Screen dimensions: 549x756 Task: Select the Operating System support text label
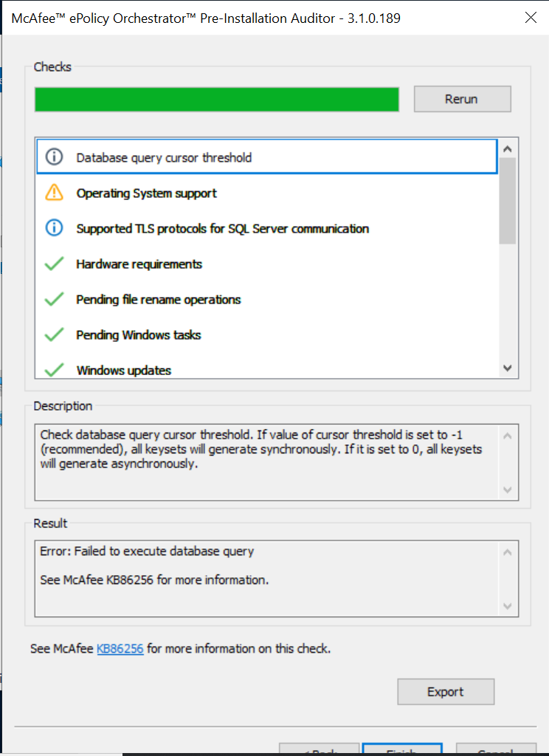tap(146, 193)
